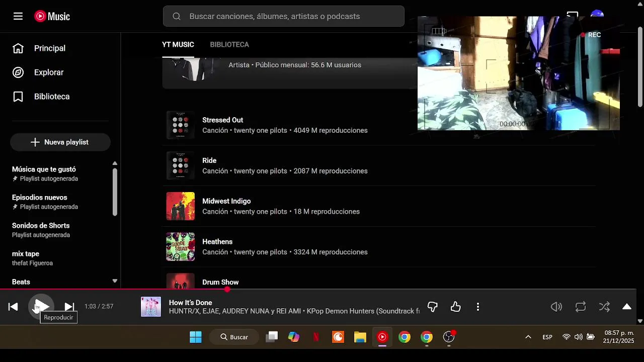Switch to the YT MUSIC tab

pyautogui.click(x=178, y=45)
